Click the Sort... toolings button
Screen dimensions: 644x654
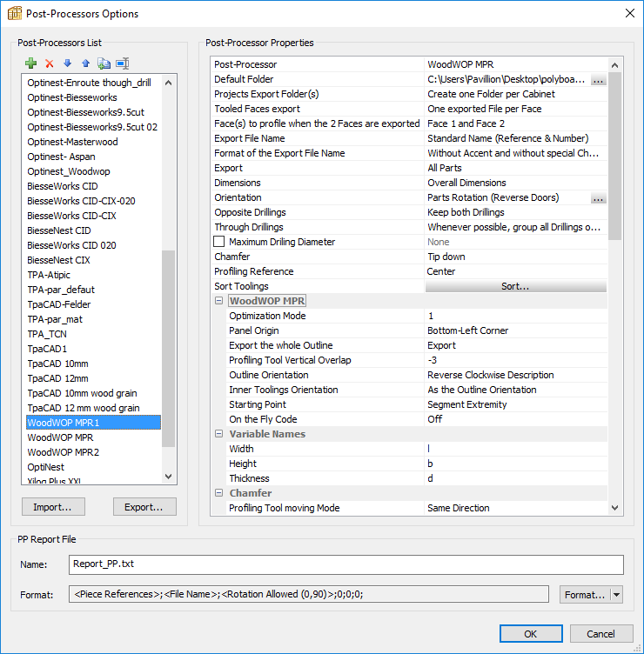[515, 286]
